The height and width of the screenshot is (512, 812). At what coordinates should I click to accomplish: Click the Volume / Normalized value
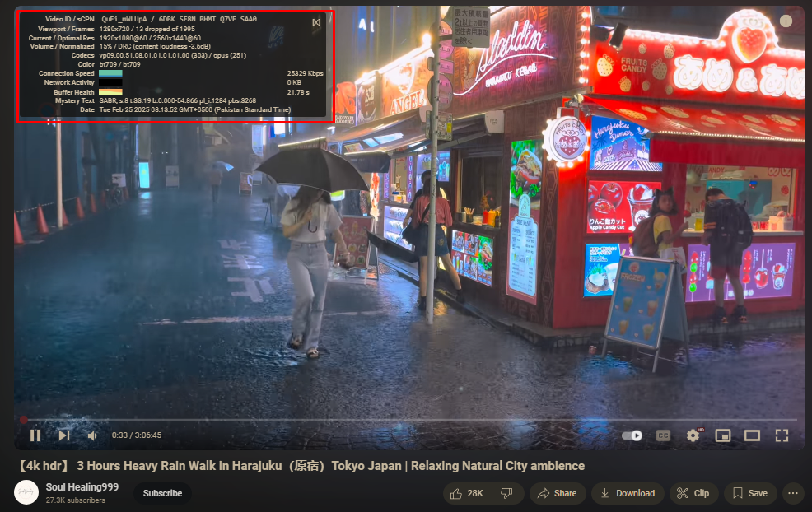pyautogui.click(x=155, y=46)
